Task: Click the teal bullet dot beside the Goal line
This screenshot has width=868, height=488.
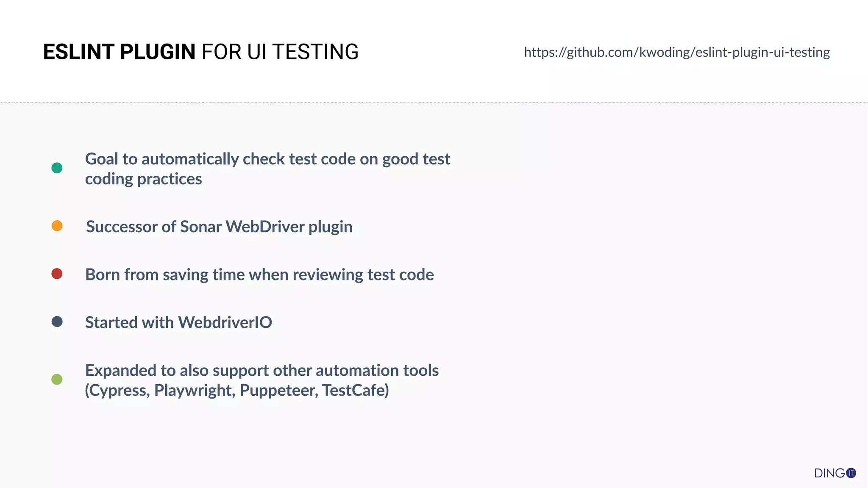Action: click(x=57, y=168)
